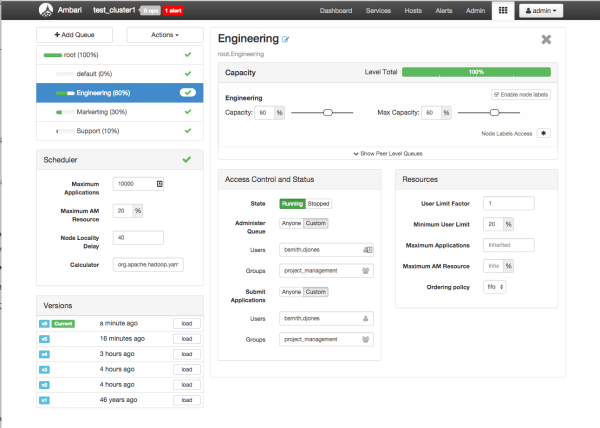The width and height of the screenshot is (600, 428).
Task: Go to Hosts in the navbar
Action: 412,10
